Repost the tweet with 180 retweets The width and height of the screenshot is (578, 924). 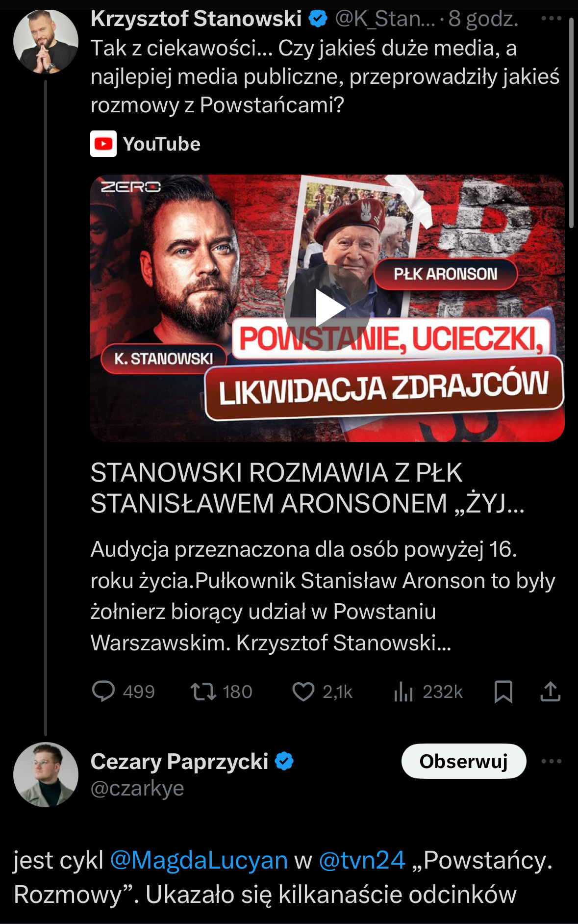pos(203,692)
